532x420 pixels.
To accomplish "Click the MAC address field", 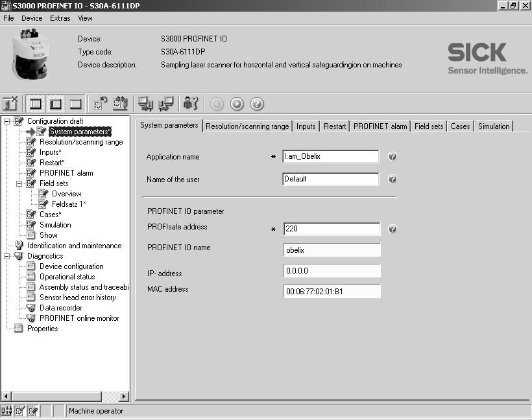I will (x=332, y=291).
